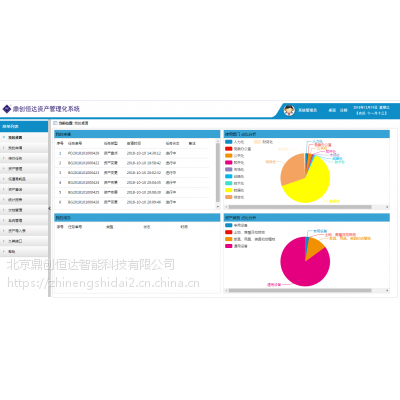Click the date text in header
The image size is (400, 400).
371,108
